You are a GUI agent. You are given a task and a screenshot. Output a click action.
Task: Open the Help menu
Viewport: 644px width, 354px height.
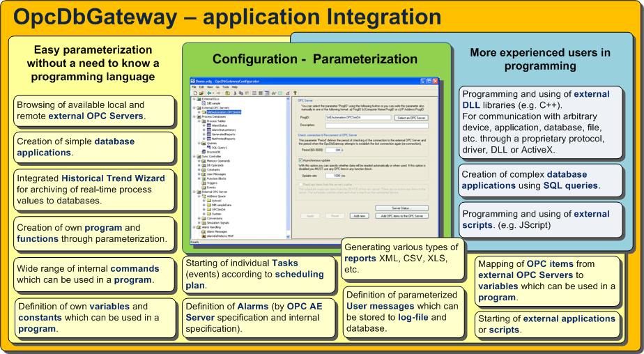click(235, 87)
